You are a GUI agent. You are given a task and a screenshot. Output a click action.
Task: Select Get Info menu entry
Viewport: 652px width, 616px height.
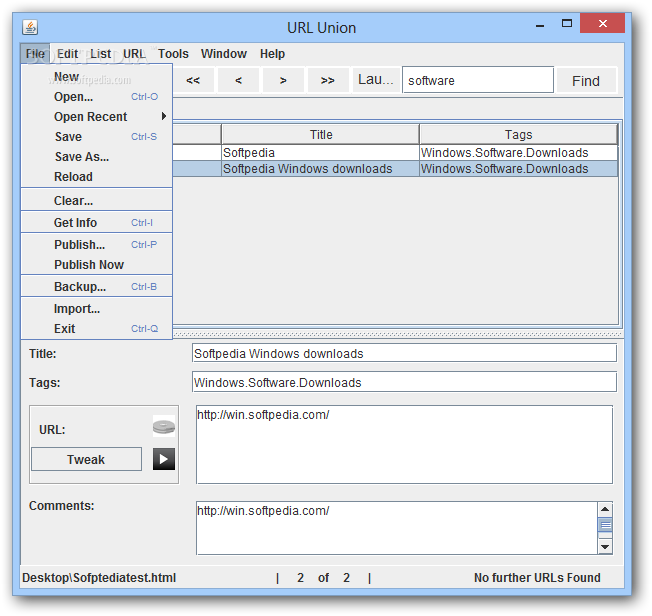click(x=96, y=223)
